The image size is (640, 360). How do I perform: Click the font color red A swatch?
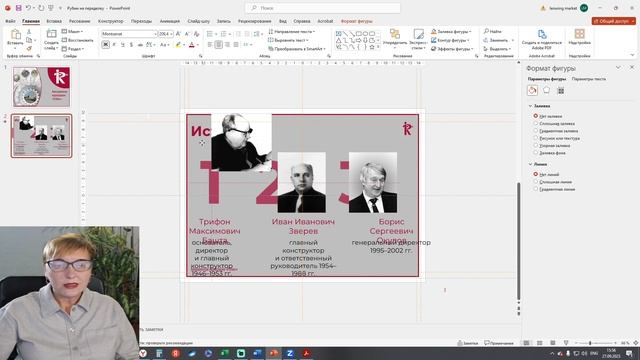click(x=192, y=44)
